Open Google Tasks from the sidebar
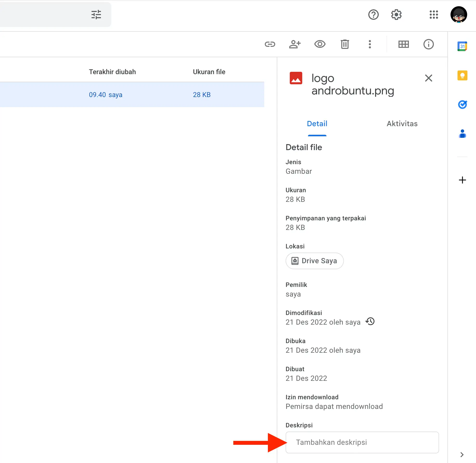Screen dimensions: 476x463 tap(463, 105)
